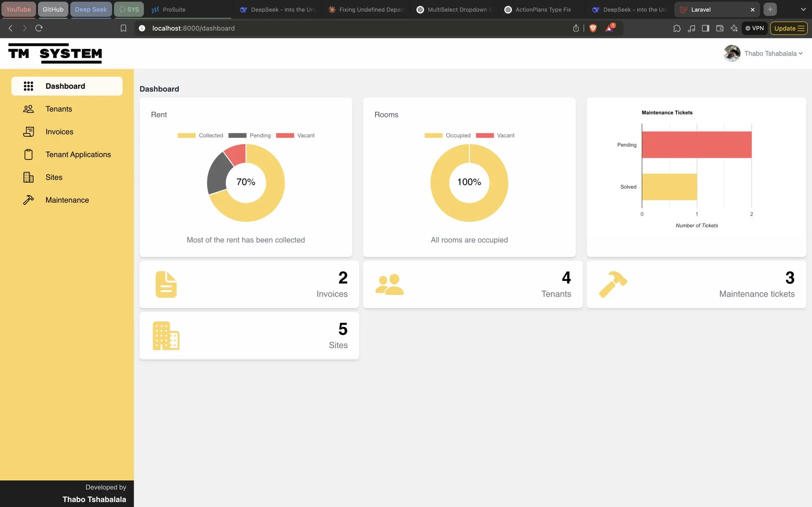Image resolution: width=812 pixels, height=507 pixels.
Task: Click the document icon on Invoices card
Action: pos(166,284)
